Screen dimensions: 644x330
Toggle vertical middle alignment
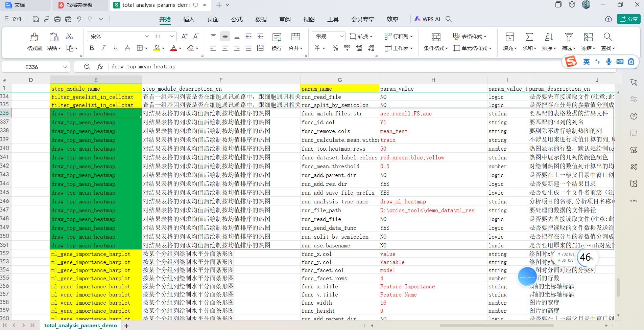pos(225,36)
